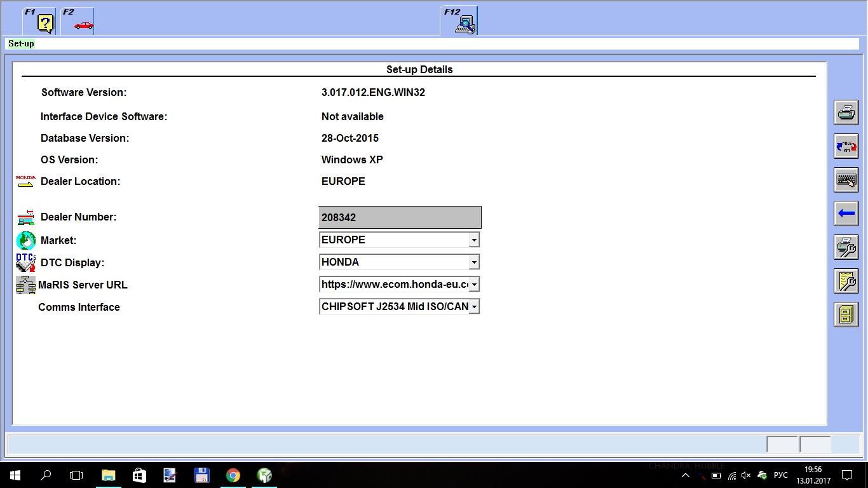This screenshot has height=488, width=868.
Task: Expand the Market dropdown showing EUROPE
Action: [x=473, y=240]
